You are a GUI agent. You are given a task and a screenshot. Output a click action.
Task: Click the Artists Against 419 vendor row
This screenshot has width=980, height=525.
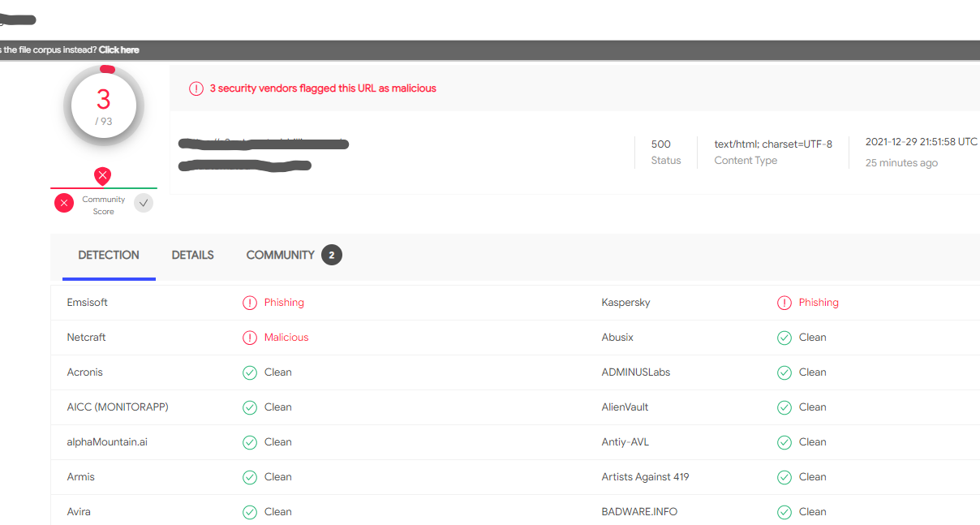645,477
